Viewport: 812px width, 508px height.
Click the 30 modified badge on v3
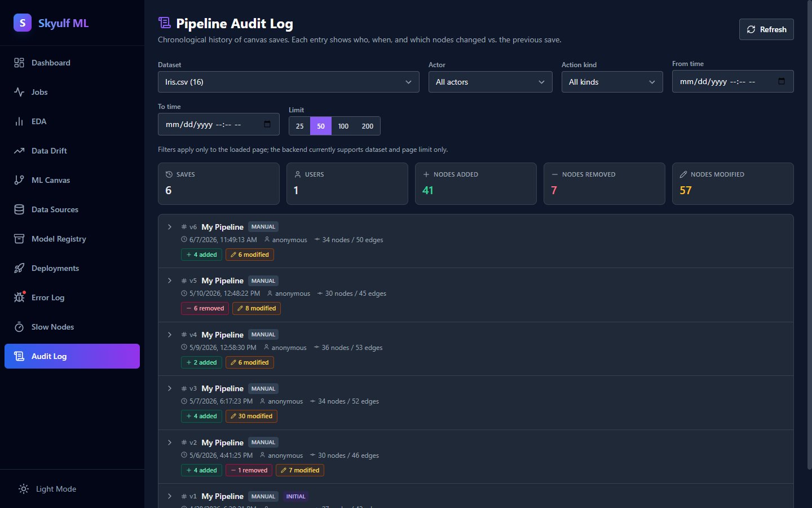[x=251, y=416]
